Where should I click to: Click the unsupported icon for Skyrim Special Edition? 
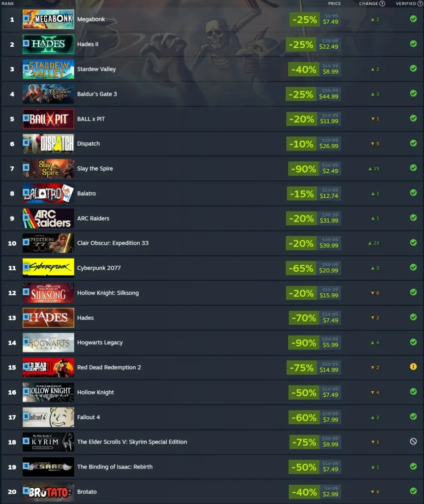(x=413, y=441)
